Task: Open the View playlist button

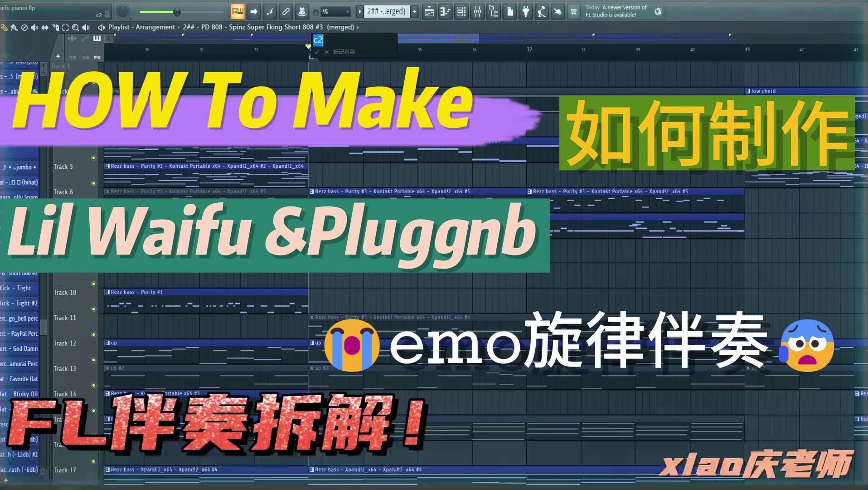Action: pyautogui.click(x=429, y=12)
